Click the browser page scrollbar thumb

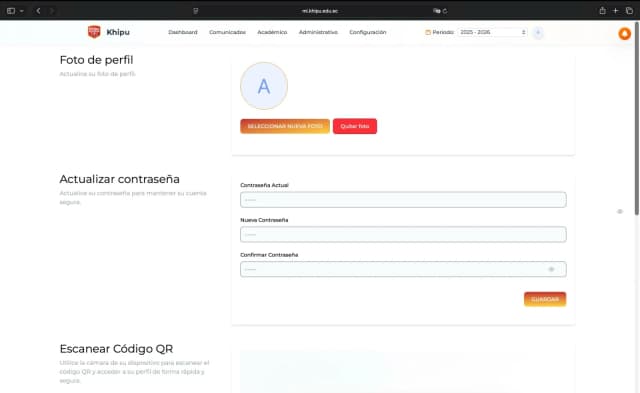[x=637, y=118]
